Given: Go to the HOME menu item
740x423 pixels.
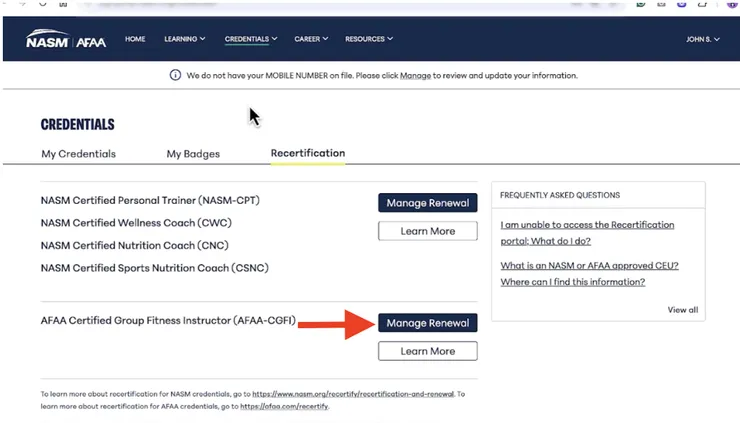Looking at the screenshot, I should 135,39.
